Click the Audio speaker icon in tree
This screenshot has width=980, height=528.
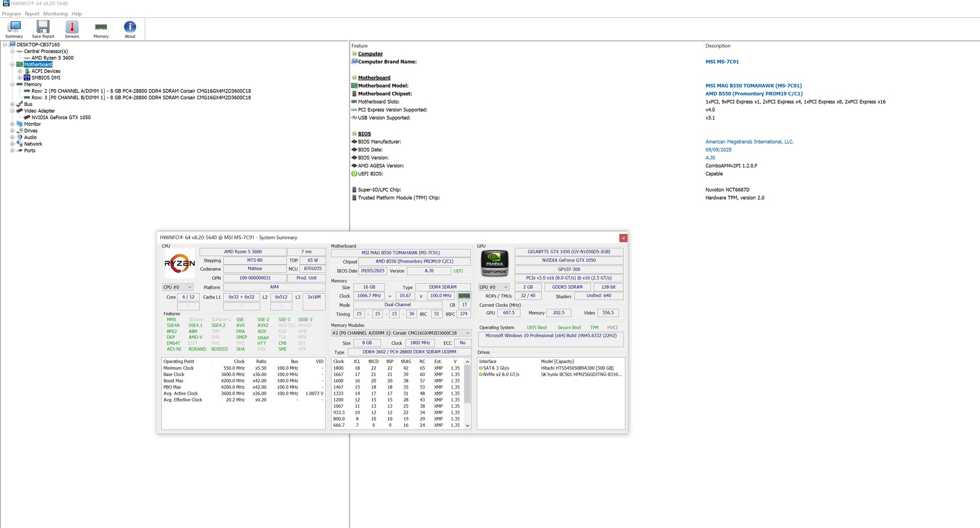coord(20,137)
